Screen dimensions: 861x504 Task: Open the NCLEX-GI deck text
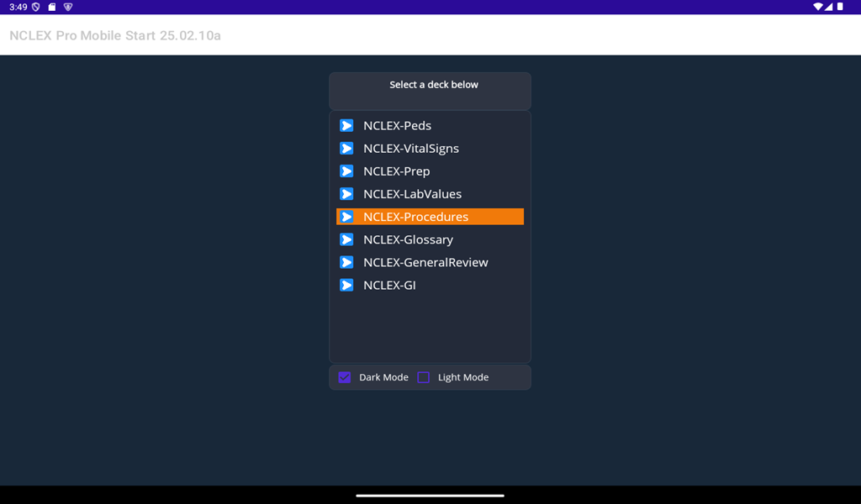[x=389, y=285]
